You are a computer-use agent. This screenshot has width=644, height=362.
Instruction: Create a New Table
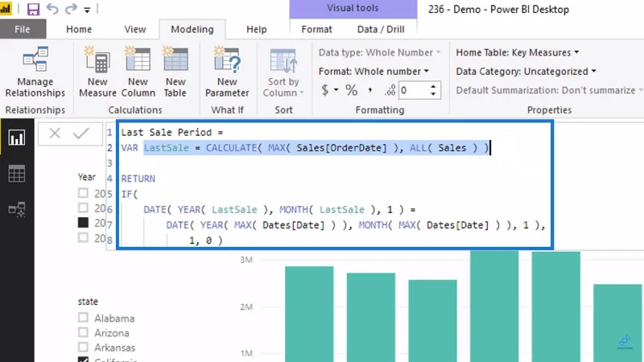175,72
